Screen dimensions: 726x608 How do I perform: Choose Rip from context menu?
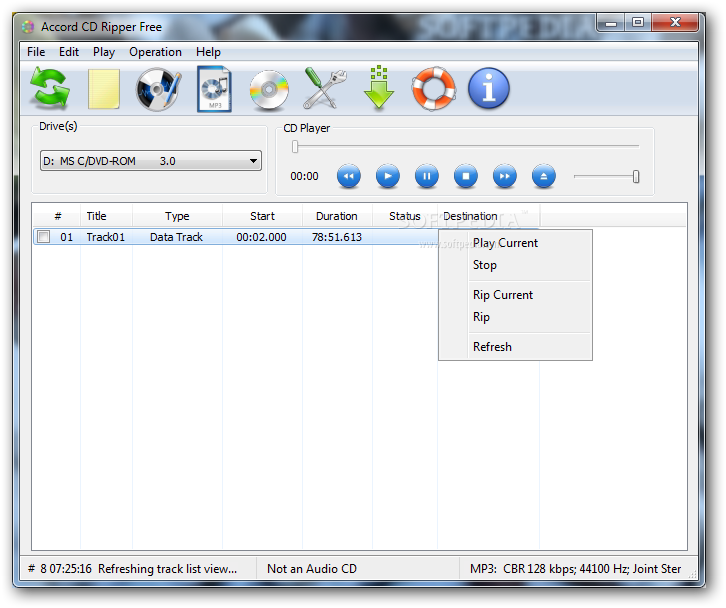[515, 317]
